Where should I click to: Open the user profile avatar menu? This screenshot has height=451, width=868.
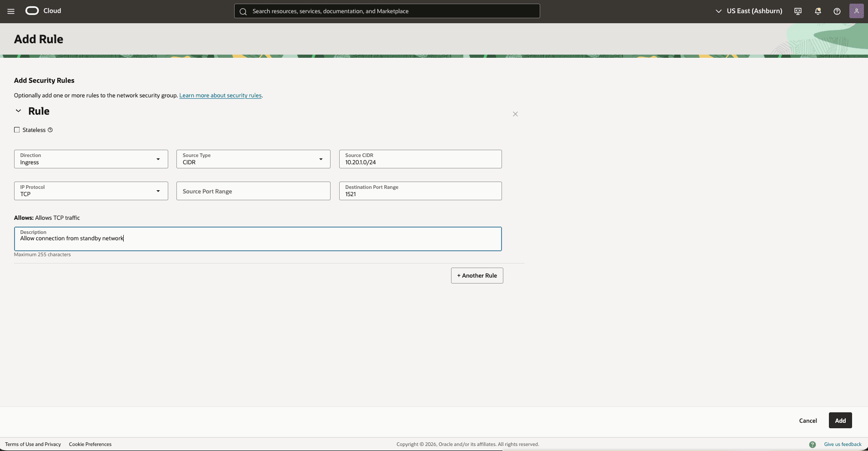857,11
